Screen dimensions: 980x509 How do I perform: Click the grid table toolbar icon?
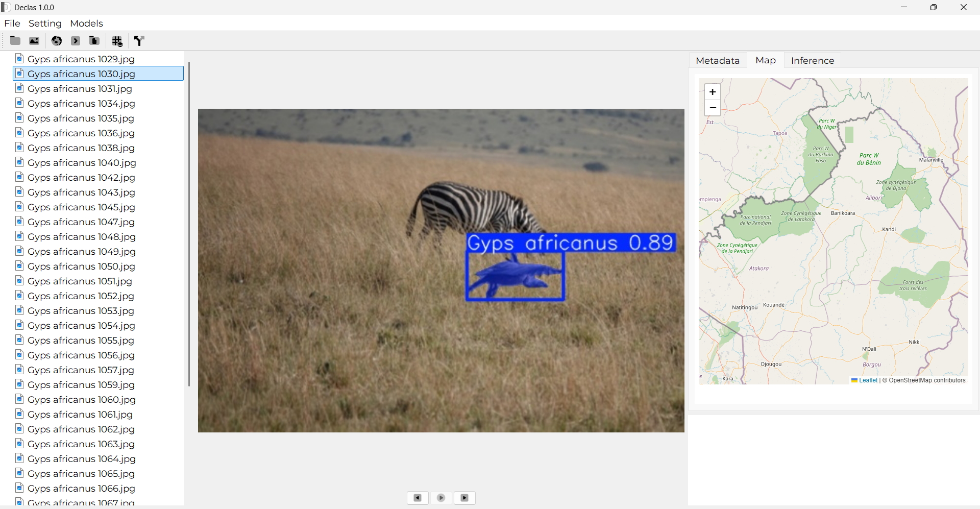(117, 41)
